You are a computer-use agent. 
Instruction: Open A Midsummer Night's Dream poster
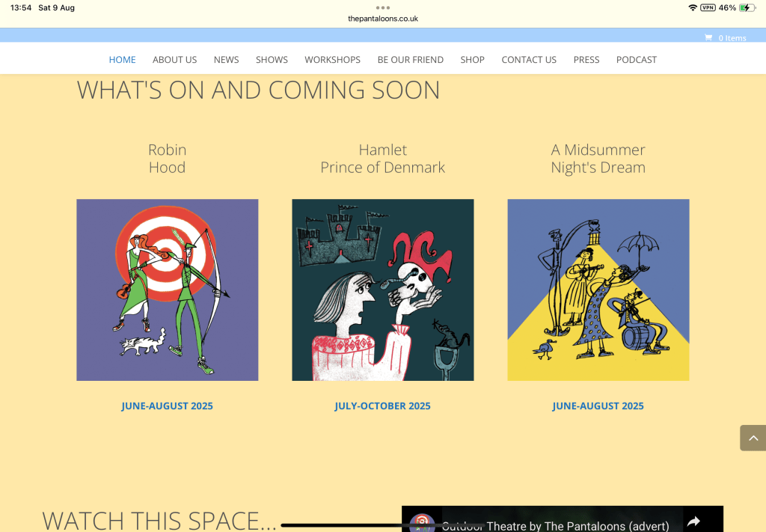coord(598,290)
